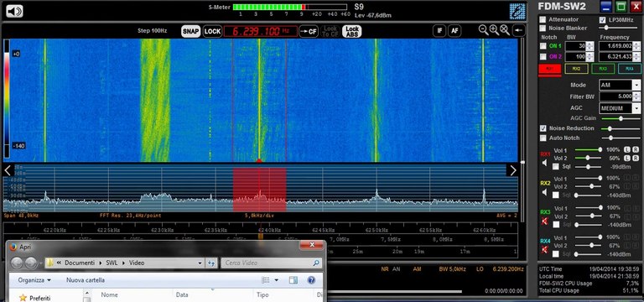Select the RX2 receiver tab
Screen dimensions: 644x302
[576, 69]
